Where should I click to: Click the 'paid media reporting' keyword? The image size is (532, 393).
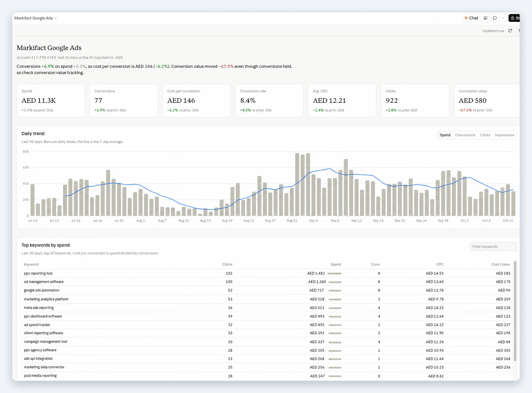40,376
